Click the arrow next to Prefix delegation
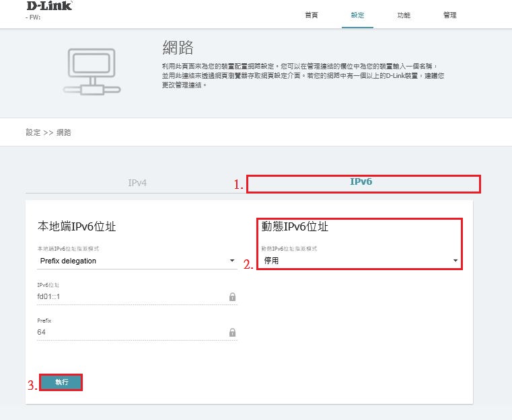Screen dimensions: 512x420 (x=232, y=261)
